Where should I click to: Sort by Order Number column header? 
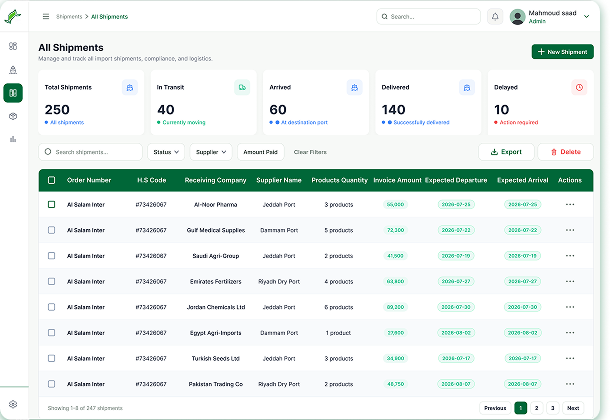89,180
